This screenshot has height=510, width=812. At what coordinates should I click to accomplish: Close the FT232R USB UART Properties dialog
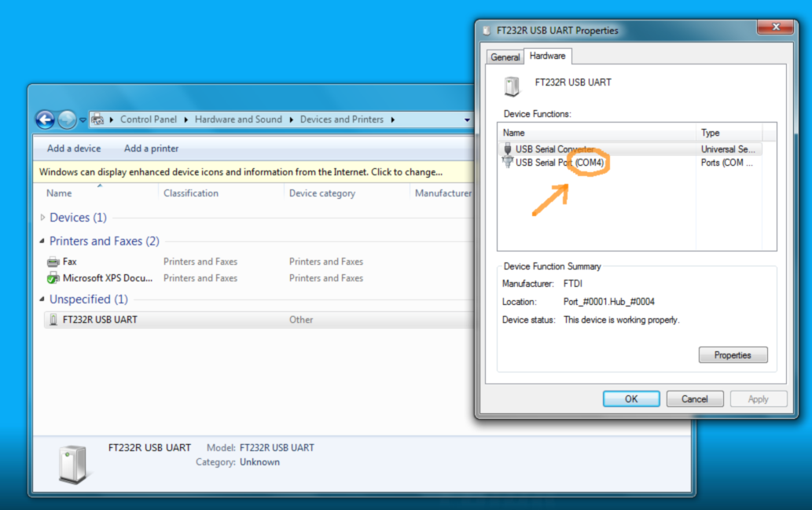(775, 27)
